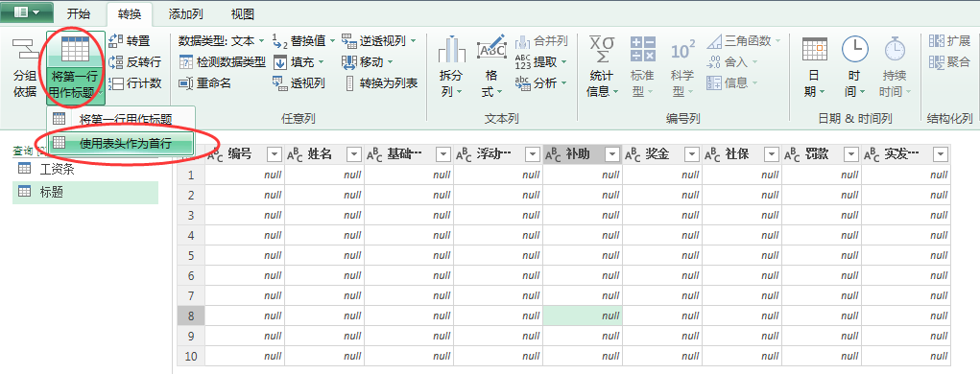
Task: Click the 浮动… column header
Action: [498, 154]
